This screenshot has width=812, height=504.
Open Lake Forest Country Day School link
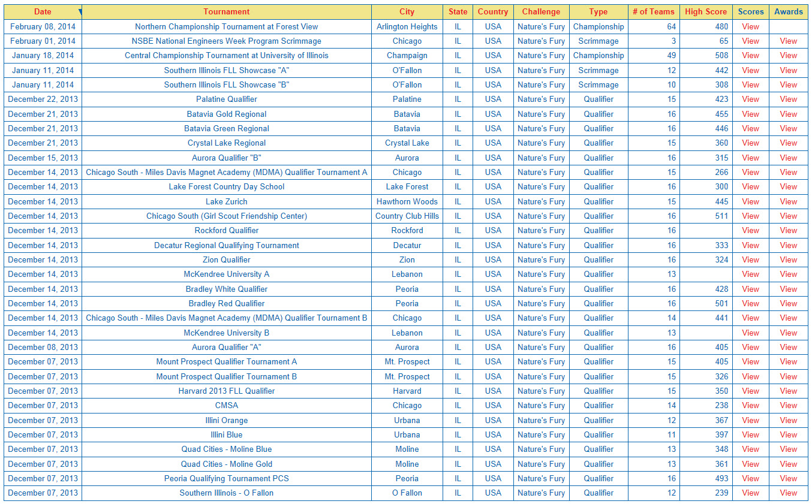click(x=226, y=187)
